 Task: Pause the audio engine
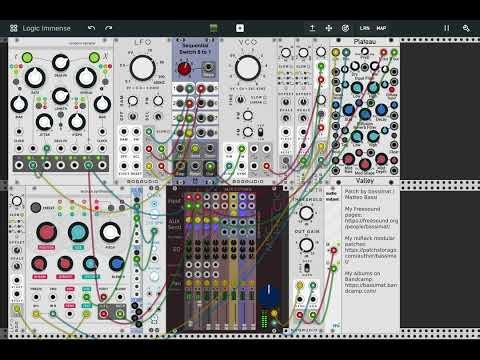pyautogui.click(x=447, y=28)
